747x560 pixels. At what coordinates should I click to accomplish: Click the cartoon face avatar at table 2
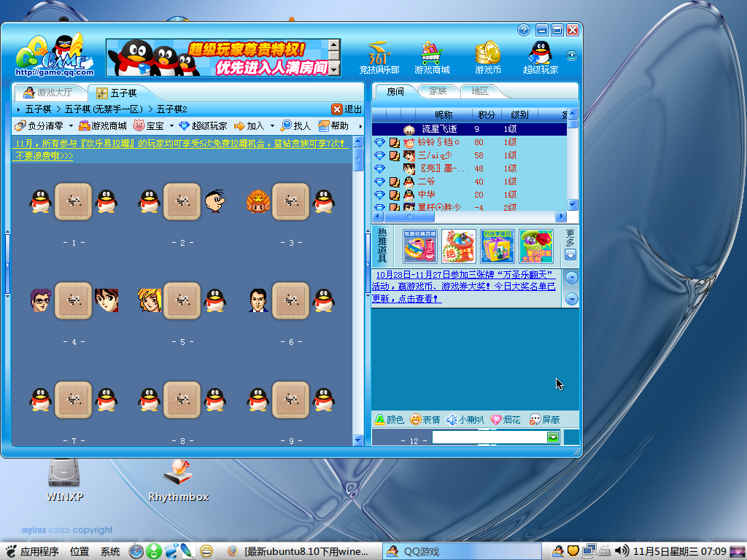[215, 201]
